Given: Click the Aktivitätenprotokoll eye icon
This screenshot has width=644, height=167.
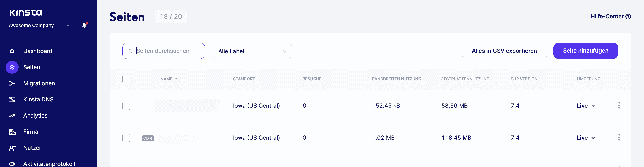Looking at the screenshot, I should 12,164.
